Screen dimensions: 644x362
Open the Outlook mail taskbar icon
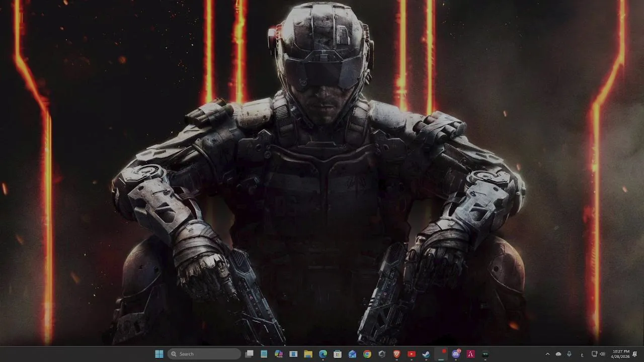pos(352,354)
